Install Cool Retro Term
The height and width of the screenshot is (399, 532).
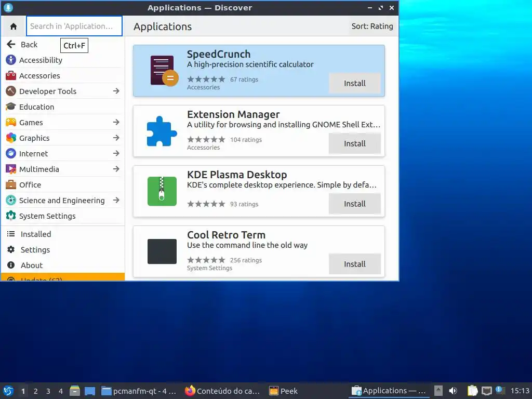coord(354,264)
